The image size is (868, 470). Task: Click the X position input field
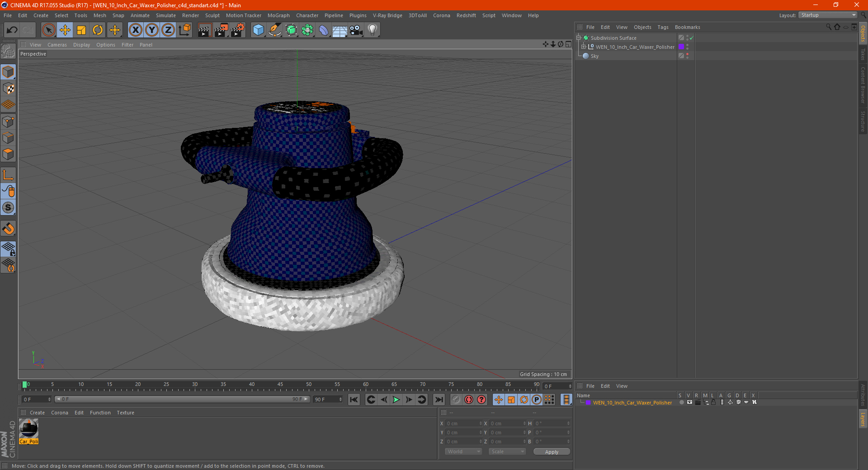464,423
